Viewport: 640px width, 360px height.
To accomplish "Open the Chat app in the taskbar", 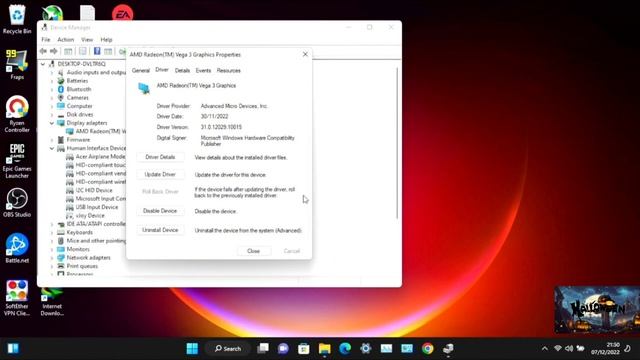I will pyautogui.click(x=283, y=348).
